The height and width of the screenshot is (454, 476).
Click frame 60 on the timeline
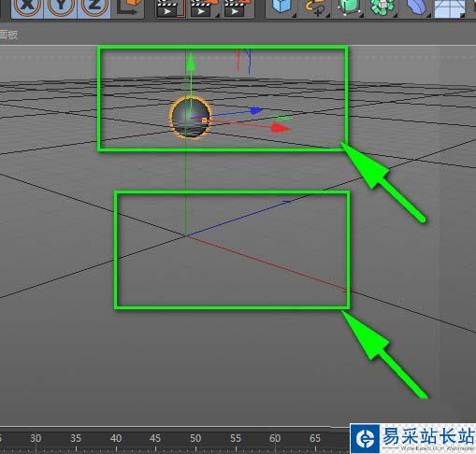(x=275, y=438)
